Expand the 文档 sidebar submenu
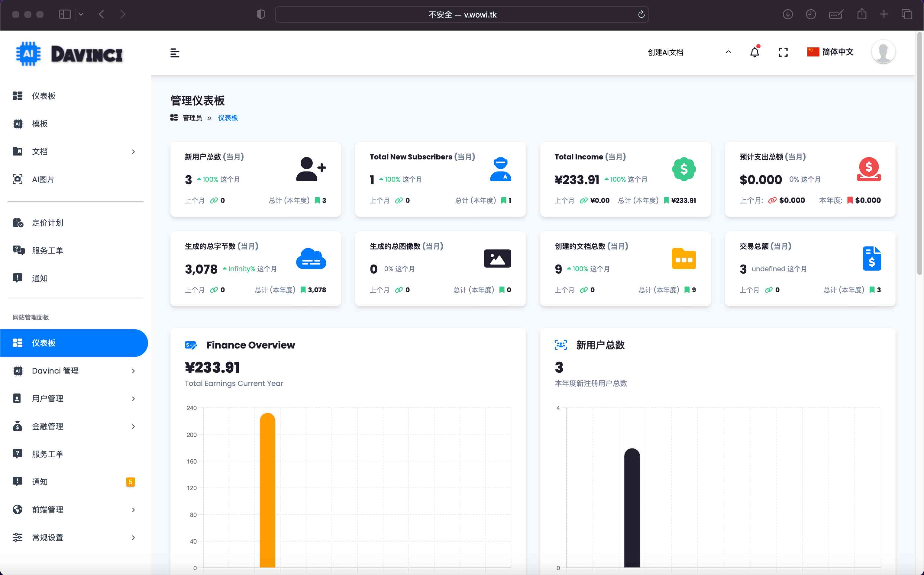The width and height of the screenshot is (924, 575). click(75, 151)
